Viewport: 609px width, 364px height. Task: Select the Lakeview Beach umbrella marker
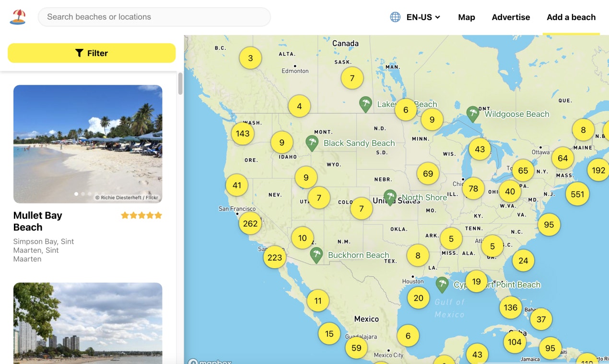point(365,104)
